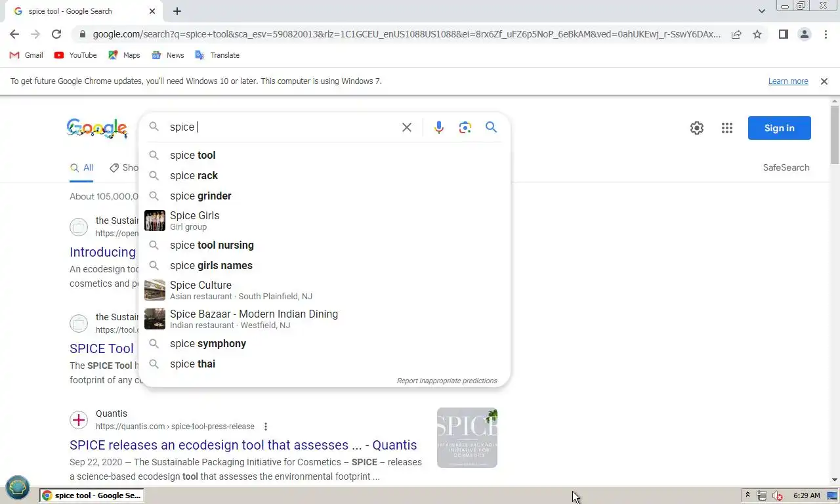Open Google Lens image search icon
This screenshot has width=840, height=504.
(465, 127)
